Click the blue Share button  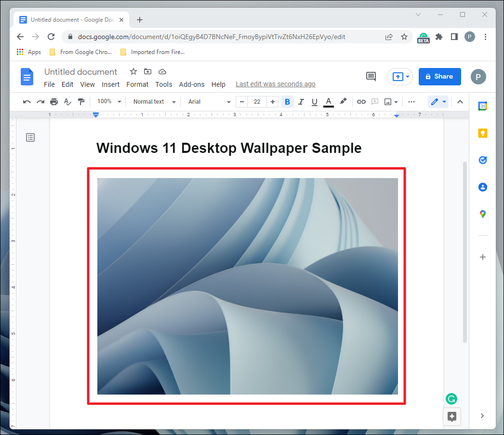tap(439, 76)
